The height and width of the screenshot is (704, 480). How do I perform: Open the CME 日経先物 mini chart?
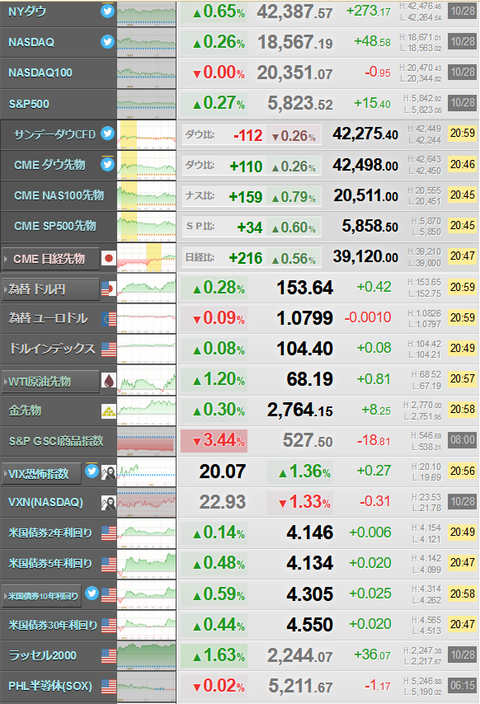(x=146, y=257)
